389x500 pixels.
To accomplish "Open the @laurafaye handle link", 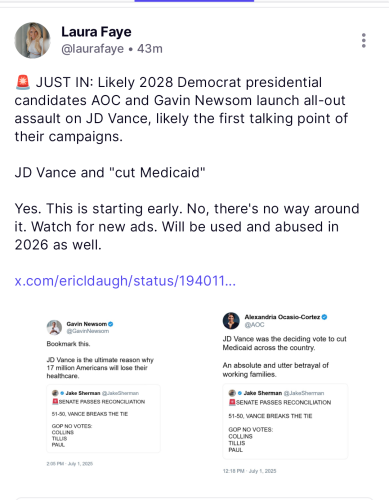I will tap(93, 49).
